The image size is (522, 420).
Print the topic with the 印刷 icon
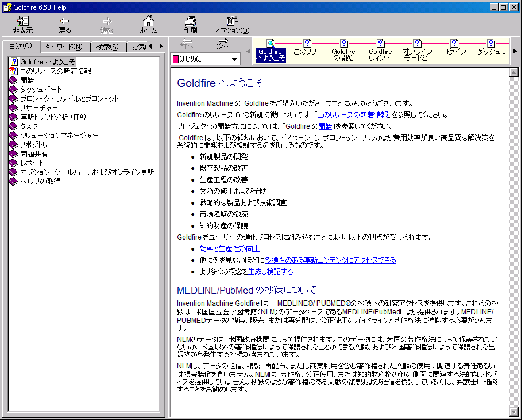(x=190, y=25)
